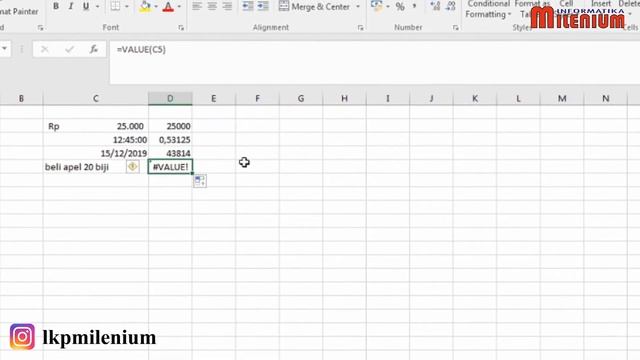Align text right
The height and width of the screenshot is (360, 640).
[x=227, y=6]
